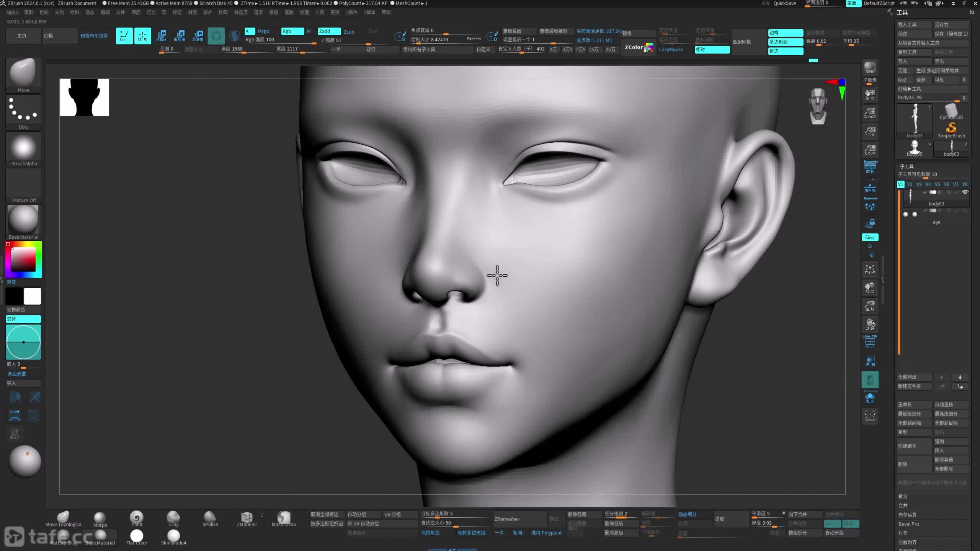Activate Edit mode button
This screenshot has height=551, width=980.
(x=124, y=36)
